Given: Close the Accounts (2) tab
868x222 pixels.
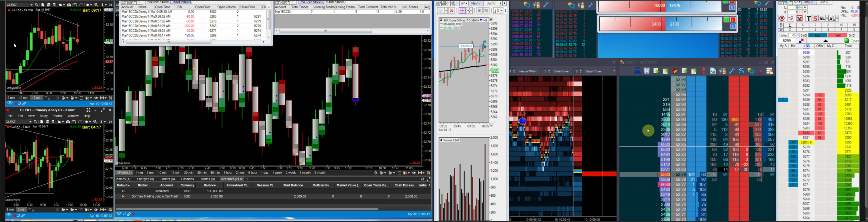Looking at the screenshot, I should [241, 179].
